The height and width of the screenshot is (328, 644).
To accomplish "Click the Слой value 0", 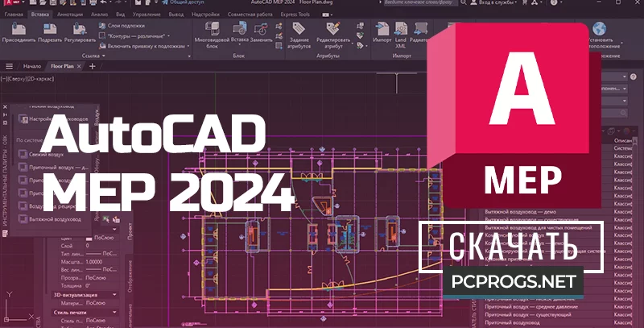I will (x=87, y=246).
